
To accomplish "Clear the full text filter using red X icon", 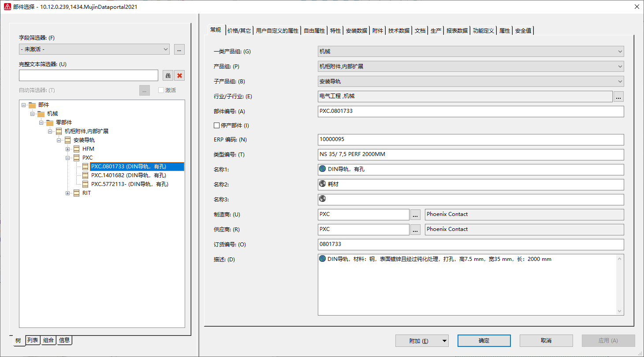I will 180,75.
